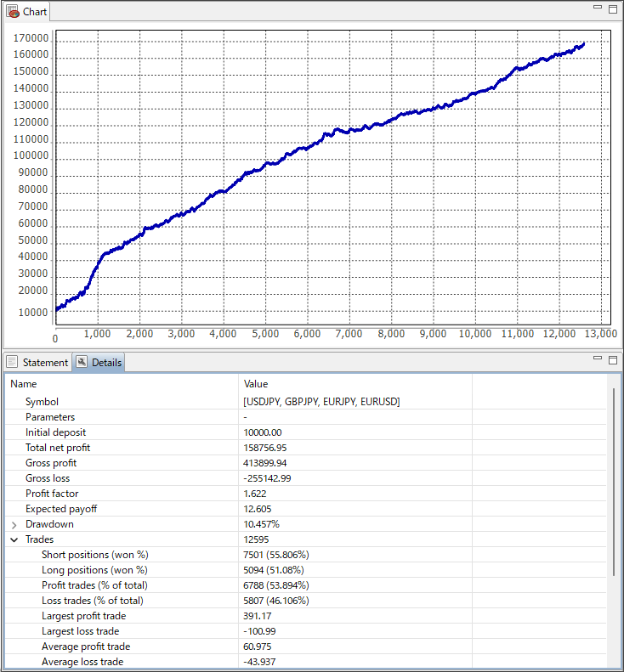Select the Gross loss row

pos(305,478)
